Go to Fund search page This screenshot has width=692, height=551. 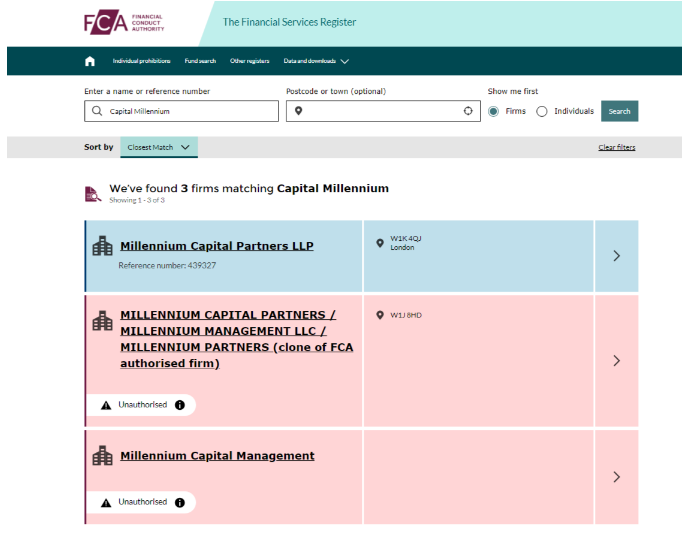[x=200, y=61]
